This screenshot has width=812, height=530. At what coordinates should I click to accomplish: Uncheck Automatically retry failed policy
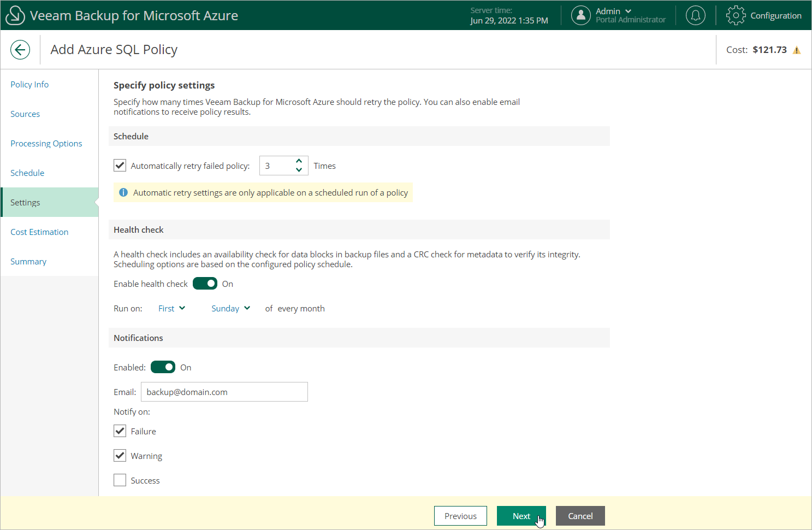[x=120, y=166]
